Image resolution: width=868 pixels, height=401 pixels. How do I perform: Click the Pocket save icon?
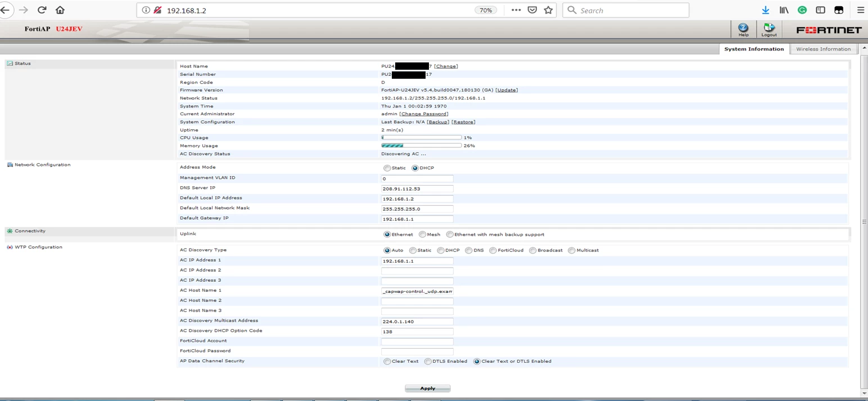click(x=532, y=10)
